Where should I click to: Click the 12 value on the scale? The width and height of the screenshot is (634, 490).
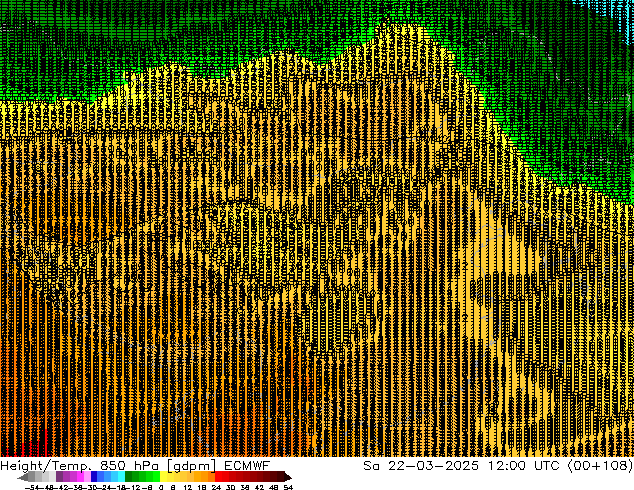(188, 488)
